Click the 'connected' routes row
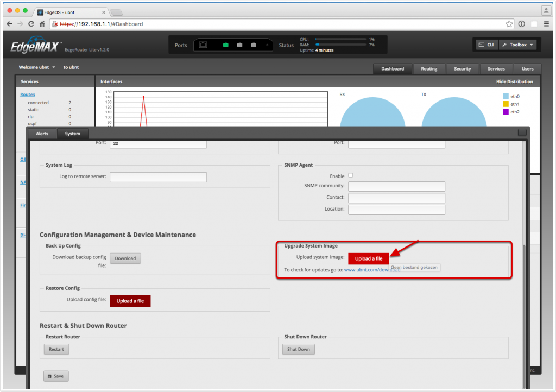556x392 pixels. click(x=49, y=103)
